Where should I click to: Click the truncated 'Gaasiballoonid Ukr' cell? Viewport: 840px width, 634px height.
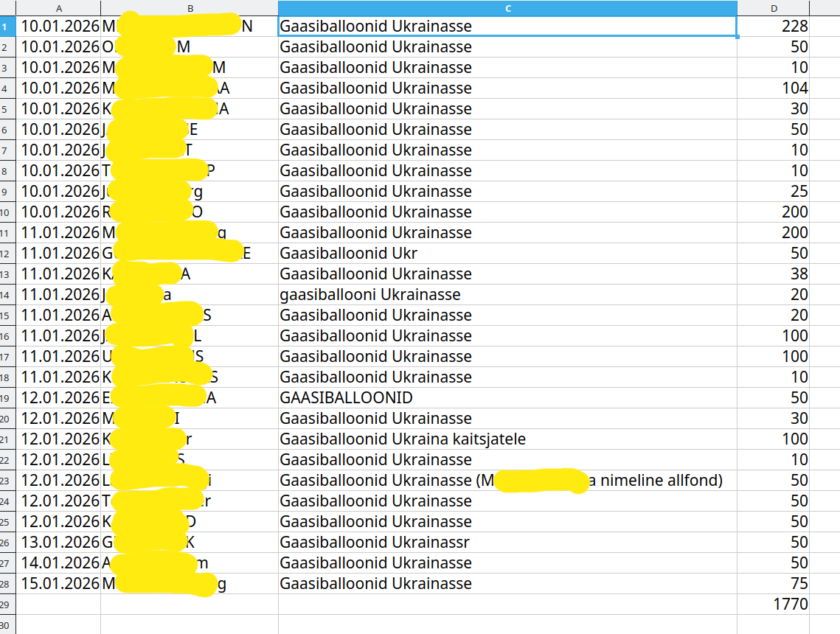(507, 254)
